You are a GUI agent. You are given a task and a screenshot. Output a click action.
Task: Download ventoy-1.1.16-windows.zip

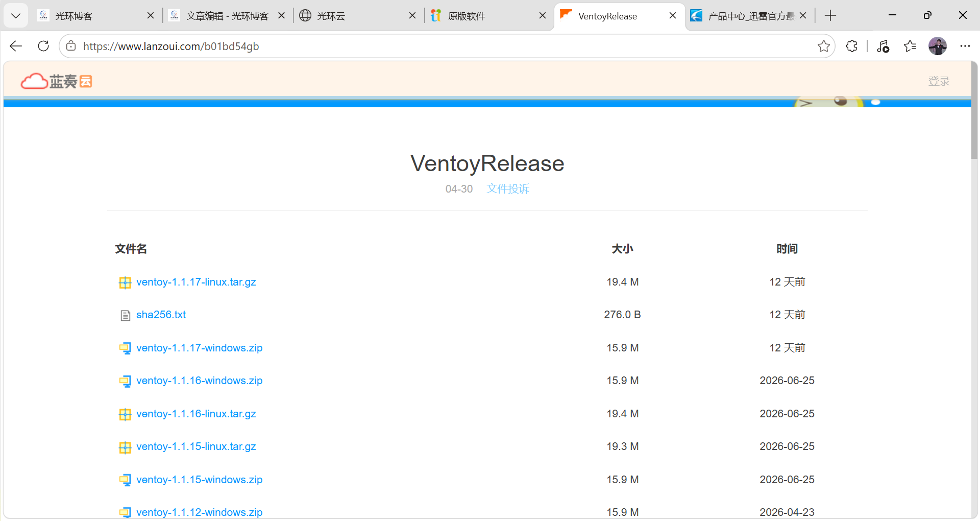pos(199,381)
